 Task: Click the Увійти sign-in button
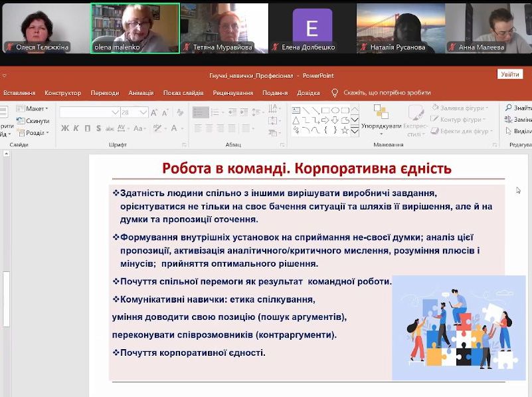[x=509, y=73]
